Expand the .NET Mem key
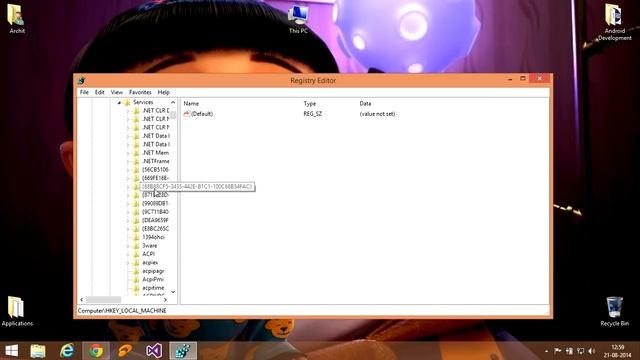This screenshot has width=640, height=360. point(128,153)
